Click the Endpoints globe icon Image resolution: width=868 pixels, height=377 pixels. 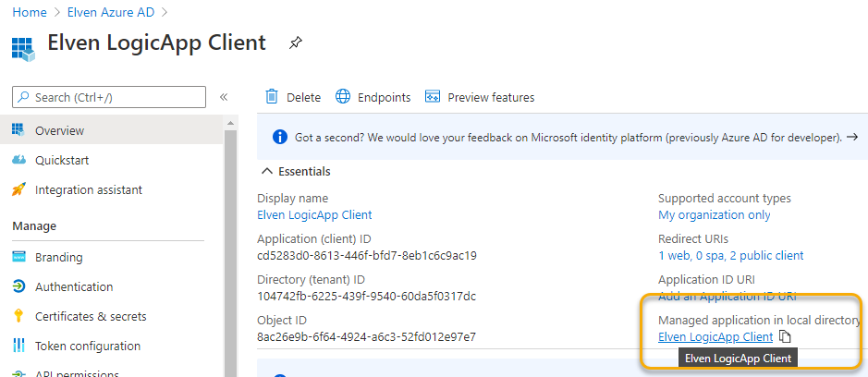(343, 97)
